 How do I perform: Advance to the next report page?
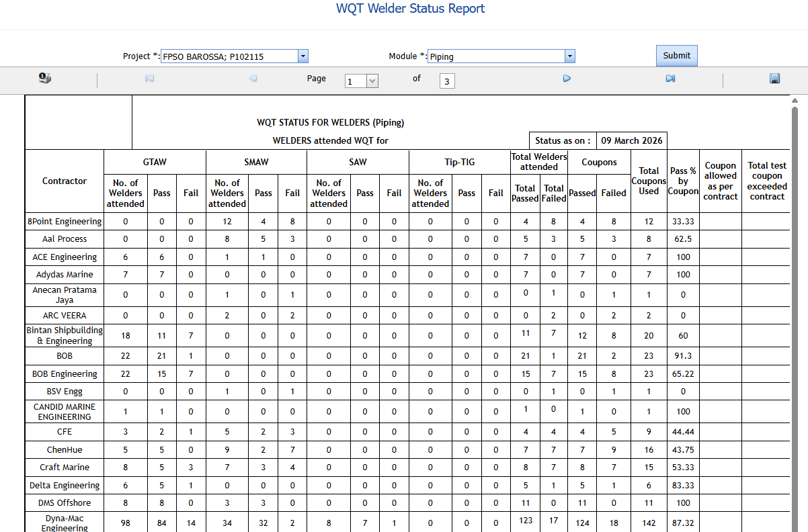(567, 79)
